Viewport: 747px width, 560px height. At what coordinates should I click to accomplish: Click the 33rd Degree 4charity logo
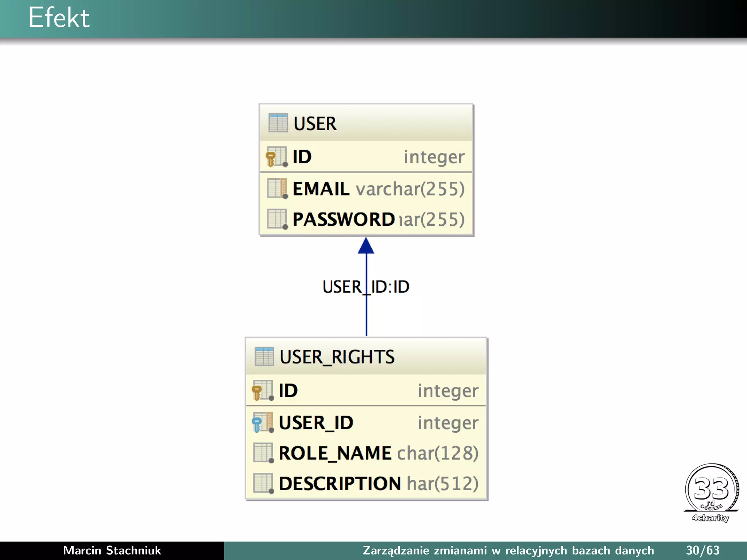tap(711, 493)
